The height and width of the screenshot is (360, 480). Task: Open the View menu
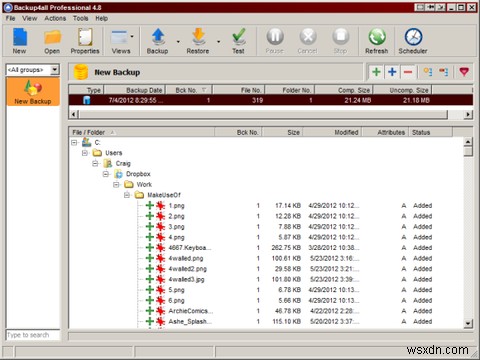tap(30, 18)
